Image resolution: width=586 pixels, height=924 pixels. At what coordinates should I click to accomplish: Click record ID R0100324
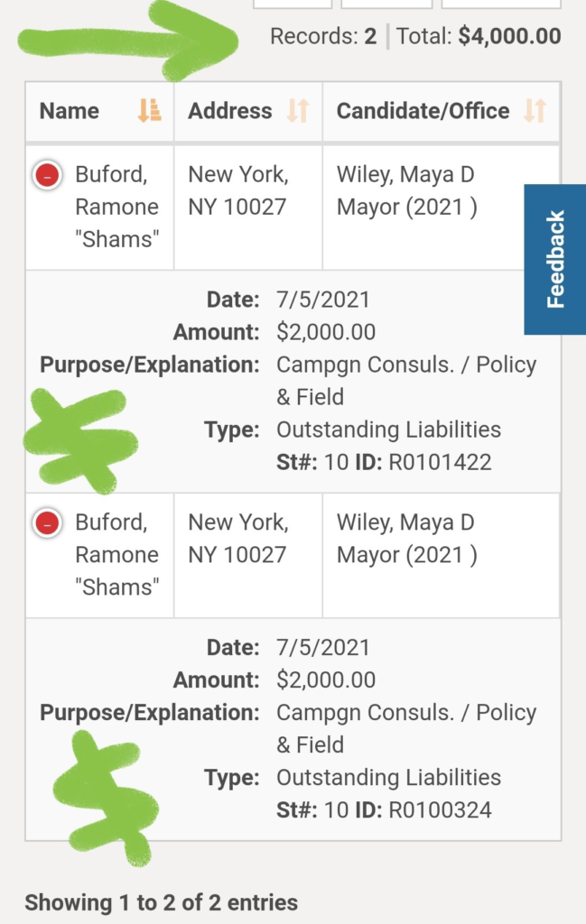pos(440,809)
